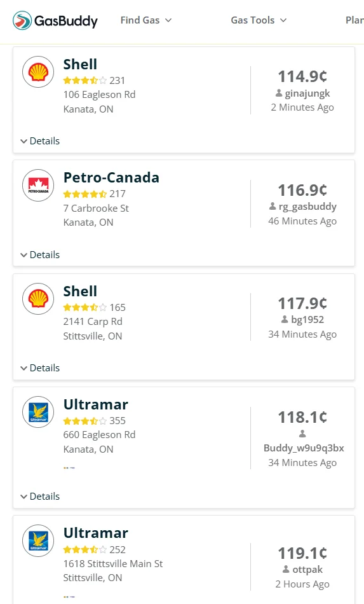Click the 114.9¢ price at Shell
Viewport: 364px width, 604px height.
302,76
